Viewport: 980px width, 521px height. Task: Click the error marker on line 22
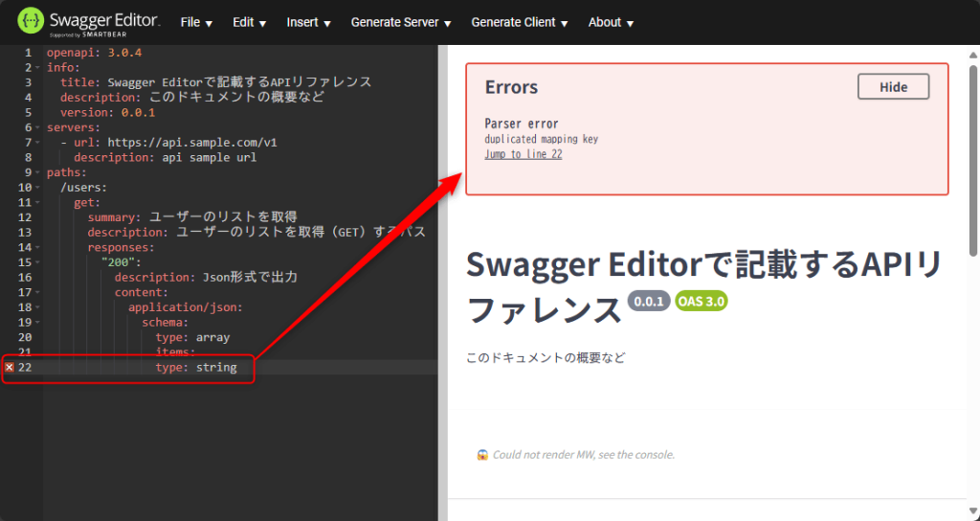coord(10,367)
